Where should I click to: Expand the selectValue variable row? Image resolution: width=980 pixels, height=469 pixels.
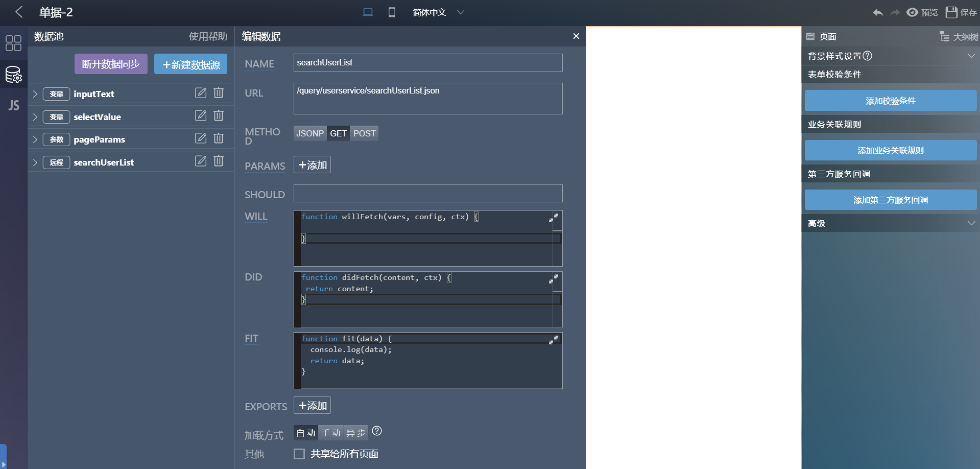pos(35,117)
